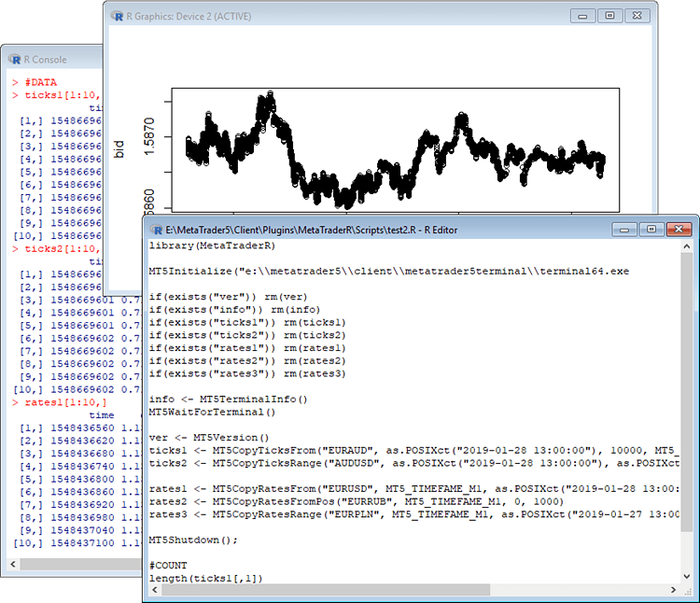This screenshot has height=603, width=700.
Task: Click the 'bid' axis label in the plot
Action: point(119,149)
